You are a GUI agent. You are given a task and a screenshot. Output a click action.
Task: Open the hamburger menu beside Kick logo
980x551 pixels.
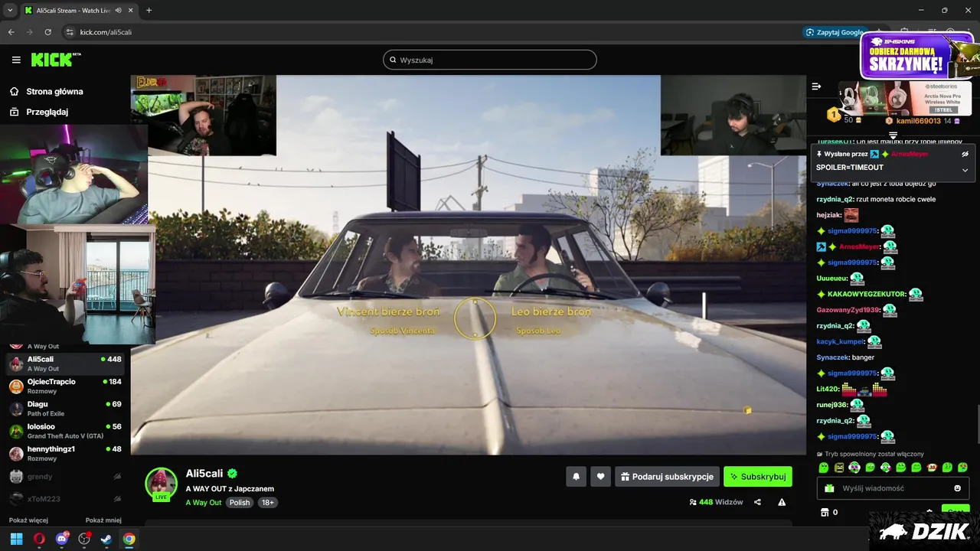(x=16, y=60)
